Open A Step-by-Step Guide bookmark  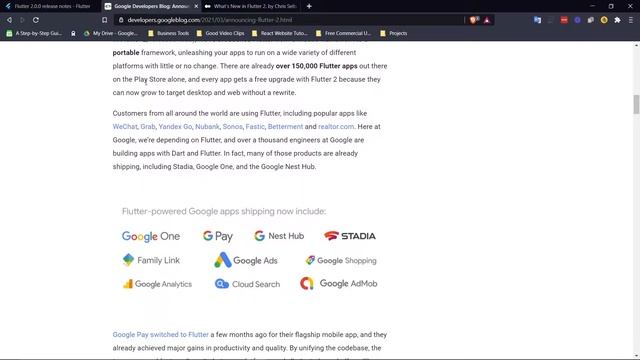pos(34,33)
